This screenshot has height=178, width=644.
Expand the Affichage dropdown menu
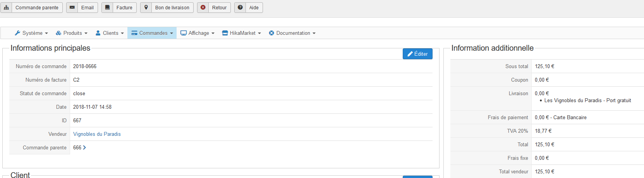point(198,33)
